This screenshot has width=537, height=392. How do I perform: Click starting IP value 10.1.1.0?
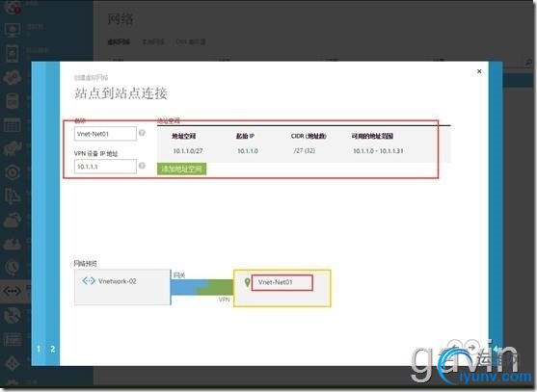(x=248, y=151)
